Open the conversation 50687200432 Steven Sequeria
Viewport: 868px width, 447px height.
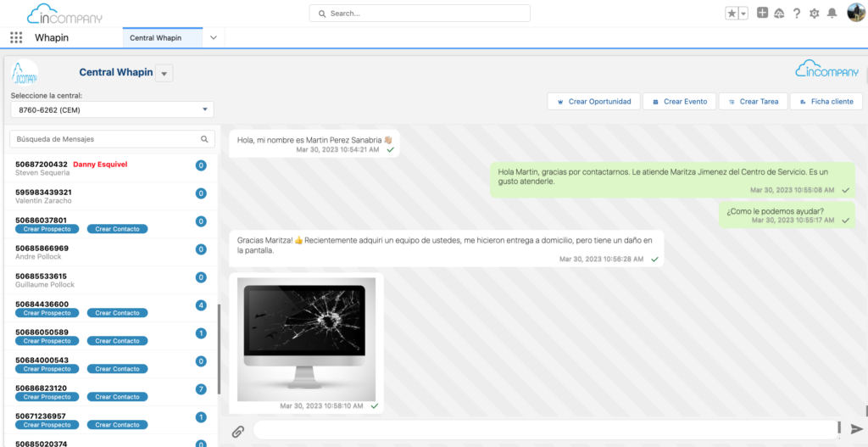tap(111, 169)
